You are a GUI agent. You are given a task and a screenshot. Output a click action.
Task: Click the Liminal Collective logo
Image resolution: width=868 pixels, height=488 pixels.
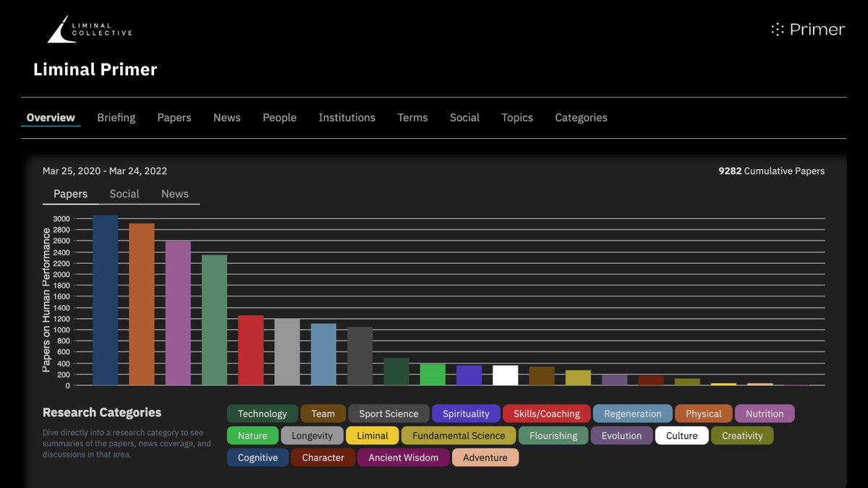[x=90, y=29]
